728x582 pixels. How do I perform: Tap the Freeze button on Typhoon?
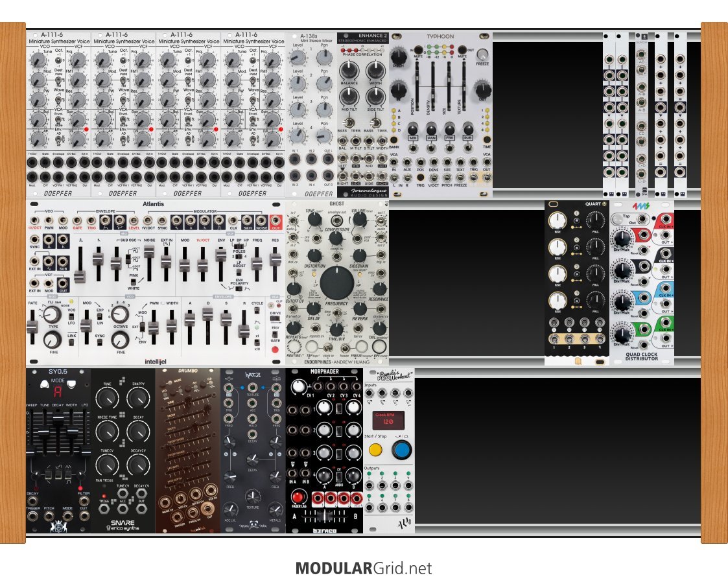point(482,54)
